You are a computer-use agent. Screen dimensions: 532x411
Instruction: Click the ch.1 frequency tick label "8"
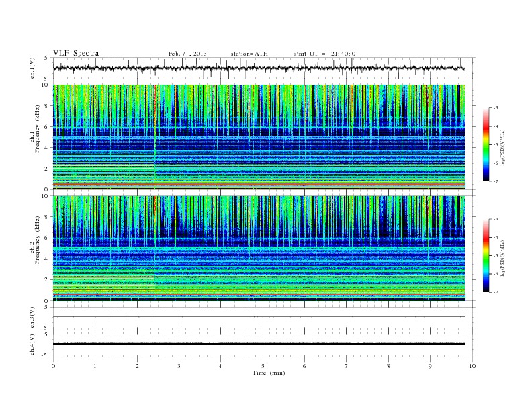(46, 106)
